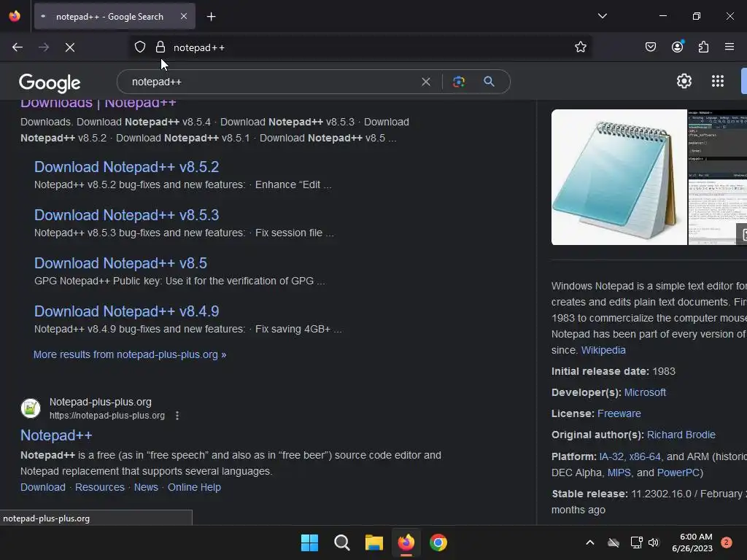Click the Google search magnifier button

tap(489, 82)
